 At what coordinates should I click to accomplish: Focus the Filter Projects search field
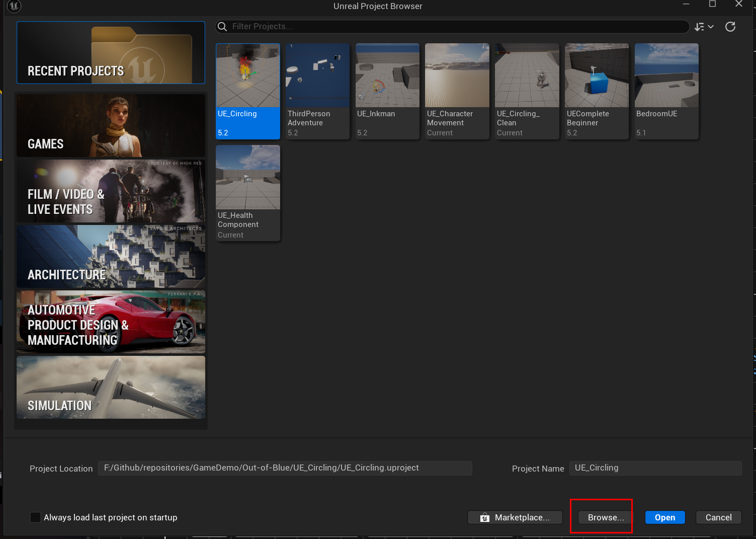tap(452, 27)
